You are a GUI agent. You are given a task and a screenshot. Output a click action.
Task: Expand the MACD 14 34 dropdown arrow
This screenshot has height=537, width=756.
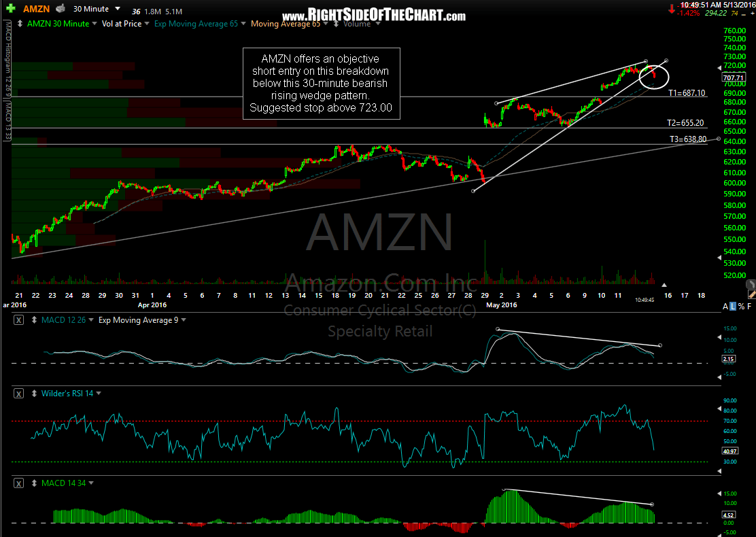pos(91,483)
